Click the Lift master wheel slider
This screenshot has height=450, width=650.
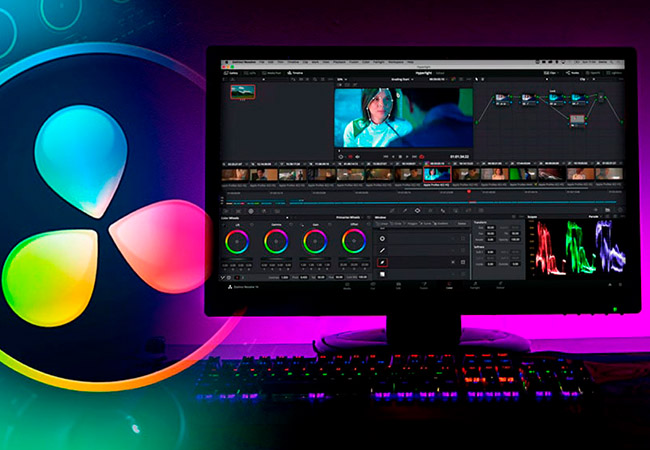tap(237, 259)
